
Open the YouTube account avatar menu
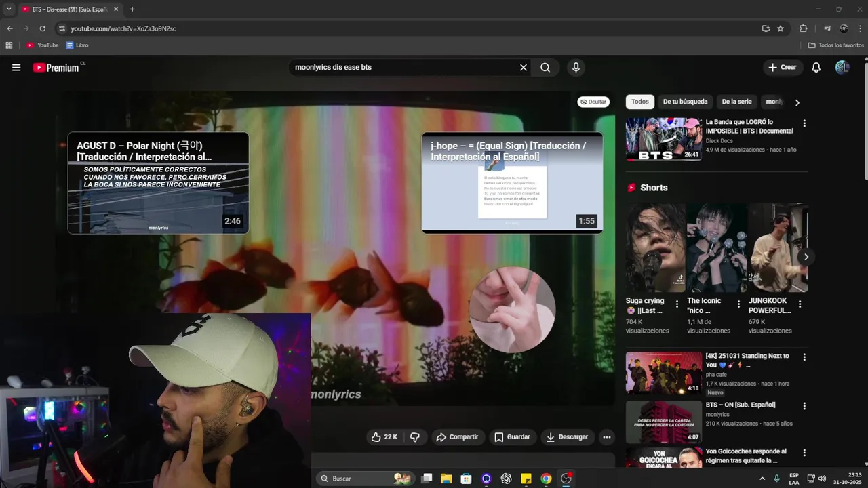click(842, 67)
